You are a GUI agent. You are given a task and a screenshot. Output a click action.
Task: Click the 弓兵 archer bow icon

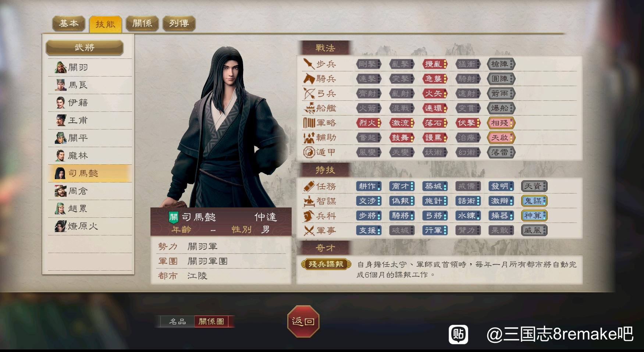point(309,93)
